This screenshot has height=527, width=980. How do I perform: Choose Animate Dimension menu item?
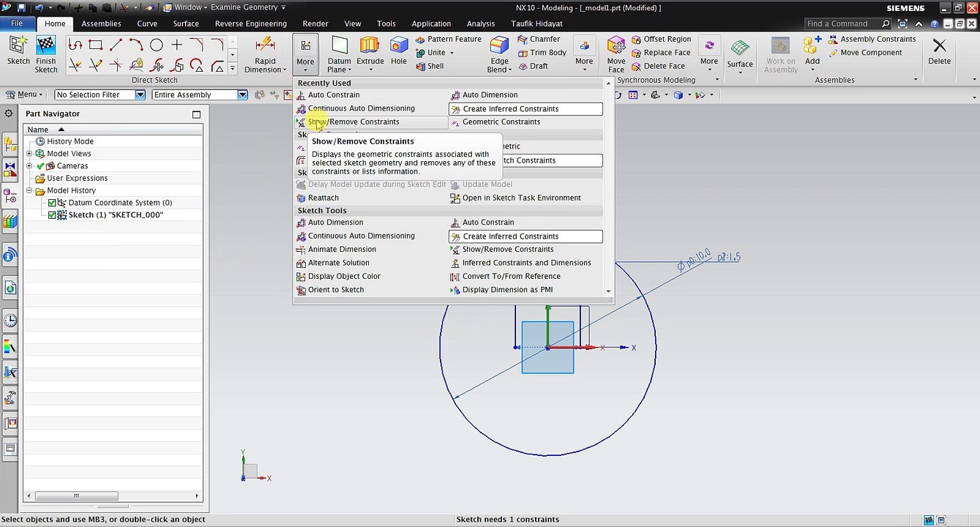[337, 249]
